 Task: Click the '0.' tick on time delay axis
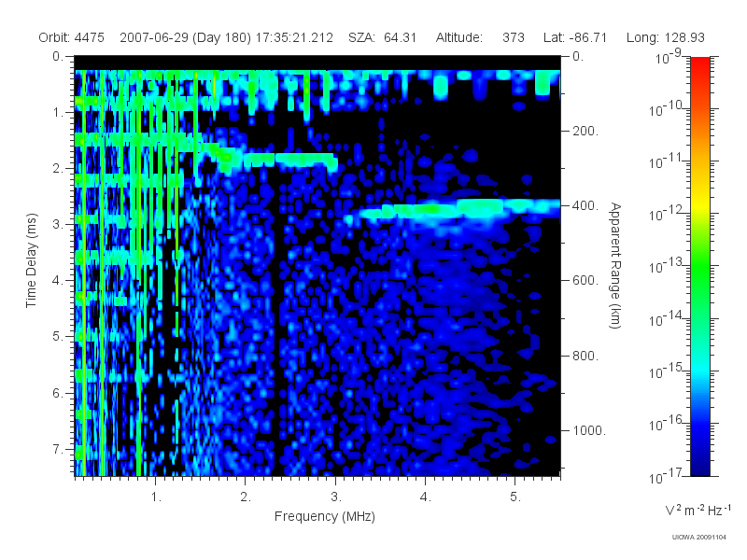(x=58, y=56)
